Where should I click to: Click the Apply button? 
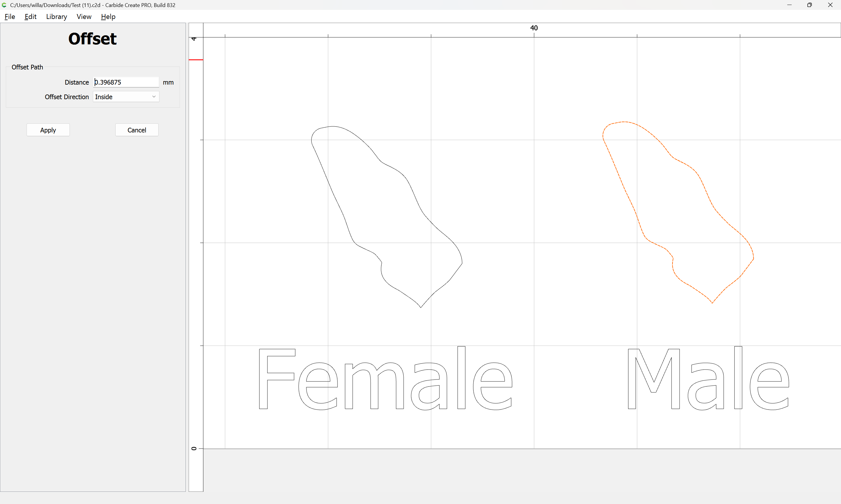tap(48, 130)
